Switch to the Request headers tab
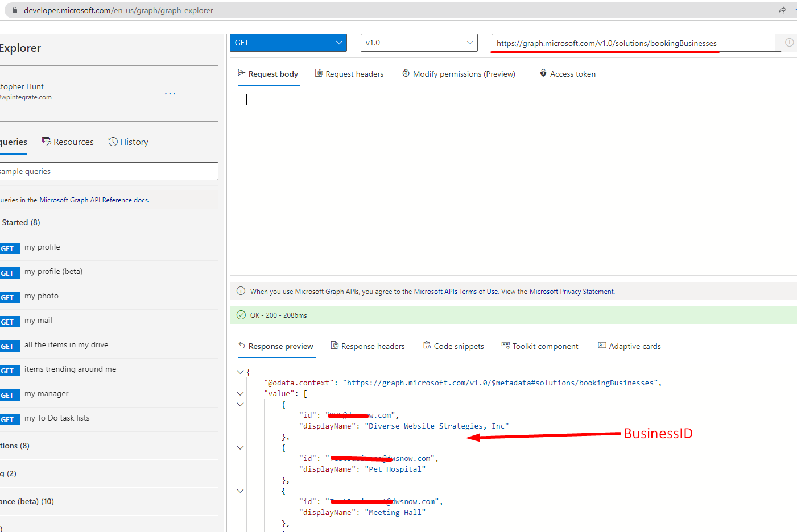Image resolution: width=797 pixels, height=532 pixels. pos(349,74)
